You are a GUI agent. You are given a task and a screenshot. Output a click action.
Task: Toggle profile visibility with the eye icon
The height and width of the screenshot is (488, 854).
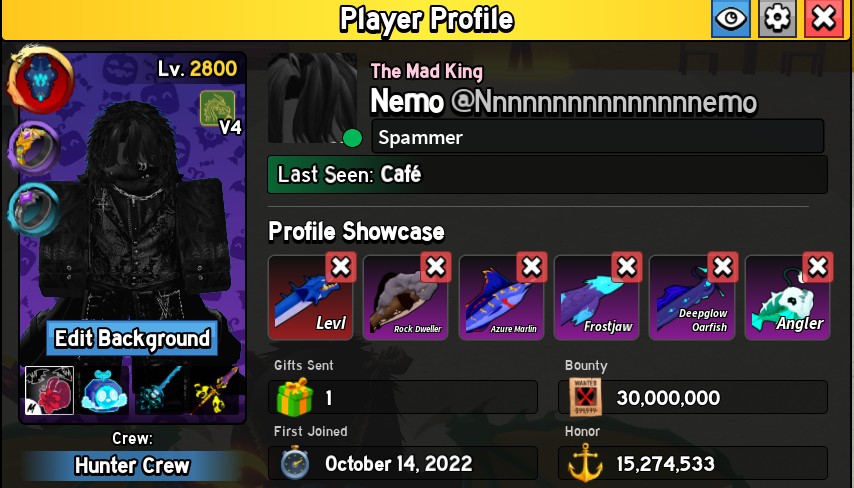[x=731, y=19]
